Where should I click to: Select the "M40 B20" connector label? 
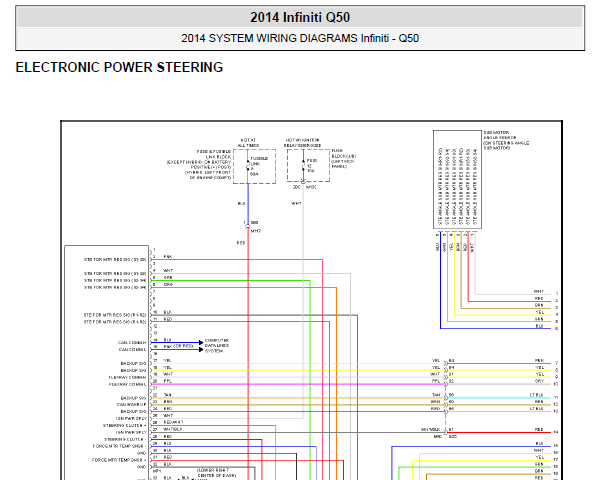(x=445, y=436)
